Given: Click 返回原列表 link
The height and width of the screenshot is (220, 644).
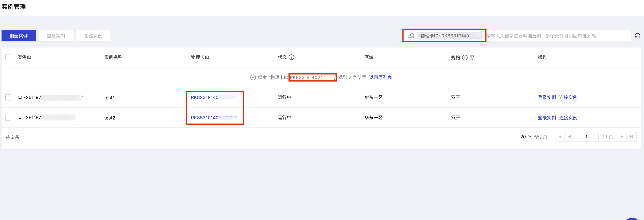Looking at the screenshot, I should click(381, 77).
